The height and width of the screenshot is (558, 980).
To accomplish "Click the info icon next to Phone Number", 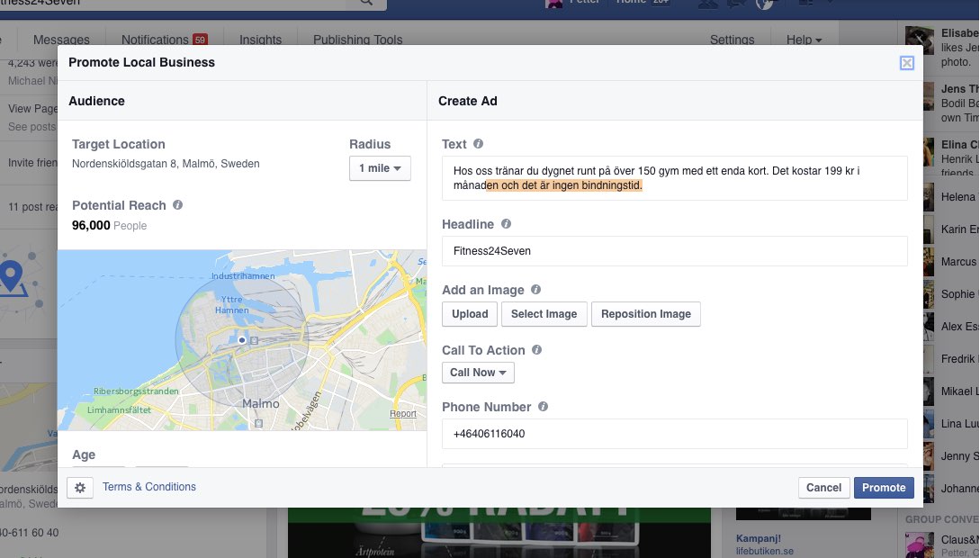I will [543, 407].
